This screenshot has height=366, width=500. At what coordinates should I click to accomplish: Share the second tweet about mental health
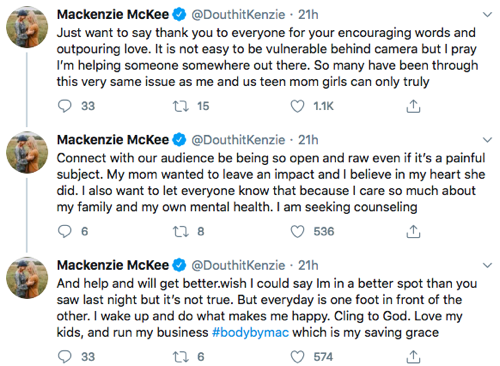pos(413,231)
